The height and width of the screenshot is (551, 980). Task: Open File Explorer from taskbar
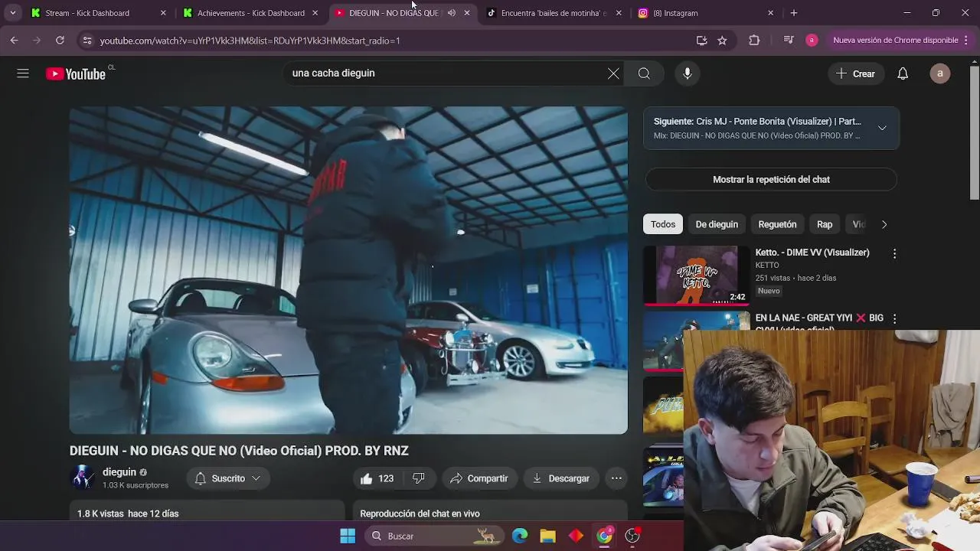coord(547,536)
